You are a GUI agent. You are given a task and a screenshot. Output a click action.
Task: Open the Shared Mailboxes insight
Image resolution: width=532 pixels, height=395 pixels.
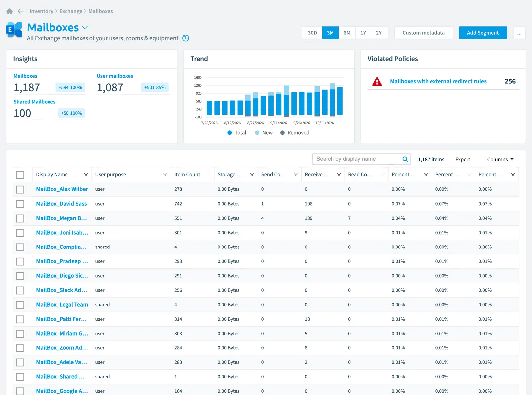click(x=34, y=102)
